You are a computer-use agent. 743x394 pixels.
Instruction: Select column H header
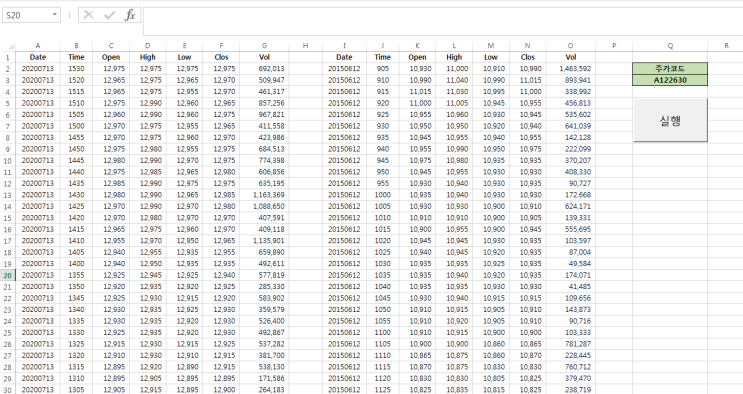click(305, 46)
